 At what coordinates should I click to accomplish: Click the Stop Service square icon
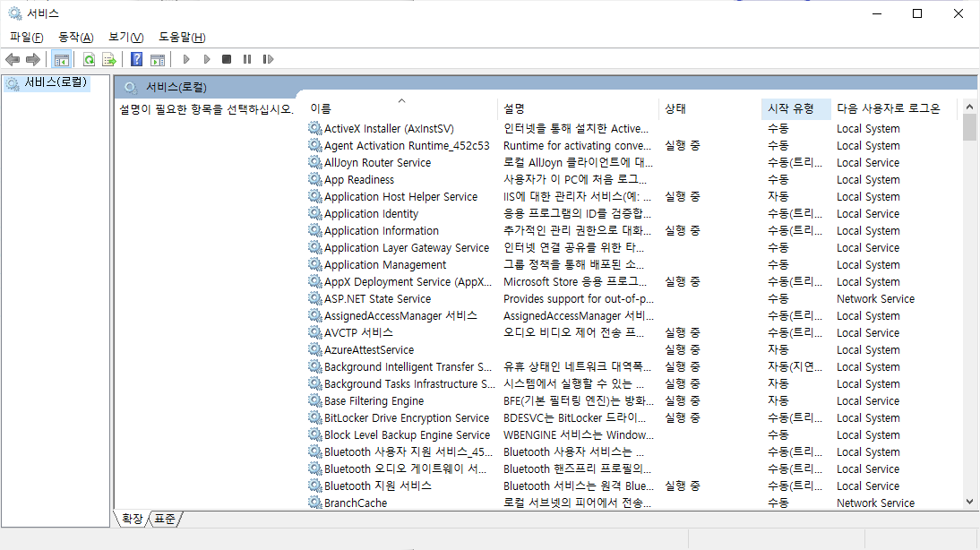pyautogui.click(x=227, y=59)
